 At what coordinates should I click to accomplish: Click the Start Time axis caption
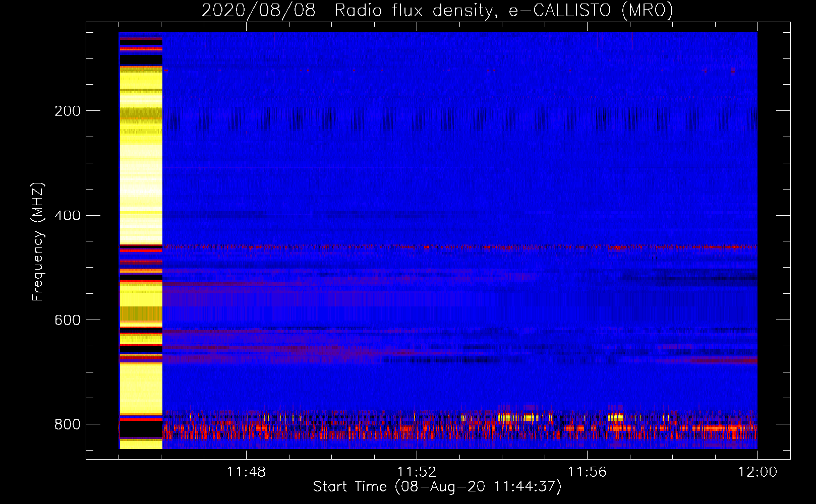coord(437,487)
